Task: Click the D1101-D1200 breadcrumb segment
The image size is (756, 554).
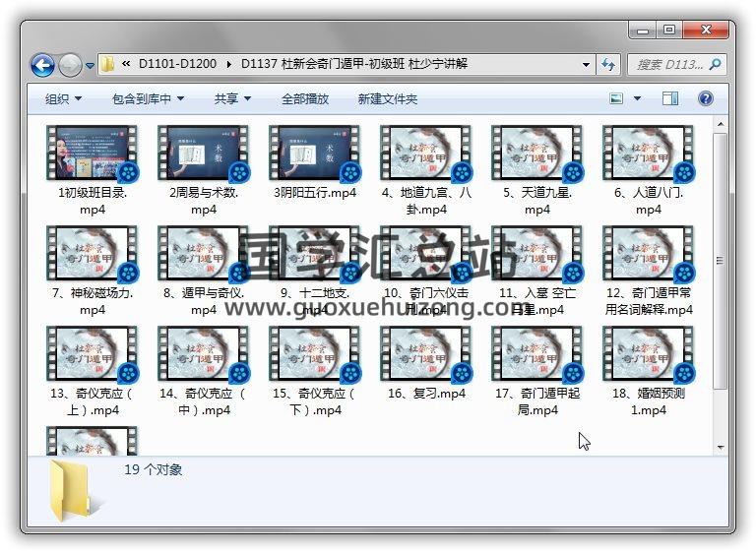Action: click(177, 65)
